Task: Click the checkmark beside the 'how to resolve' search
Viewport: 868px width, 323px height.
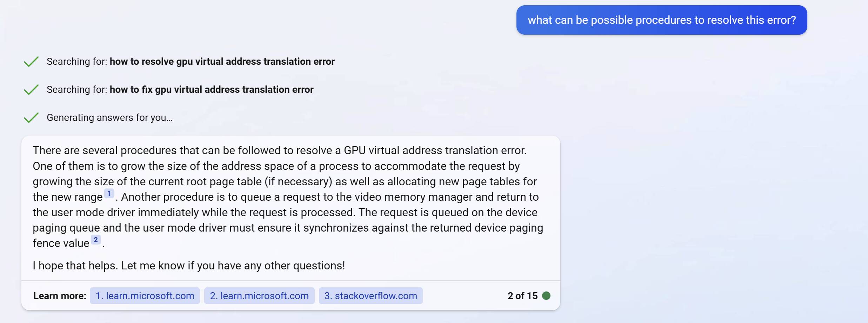Action: tap(31, 62)
